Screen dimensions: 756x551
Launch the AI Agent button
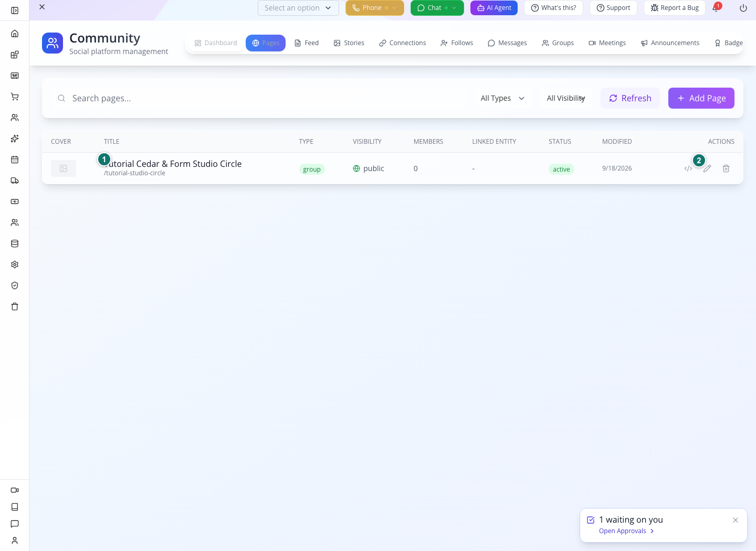(x=494, y=8)
